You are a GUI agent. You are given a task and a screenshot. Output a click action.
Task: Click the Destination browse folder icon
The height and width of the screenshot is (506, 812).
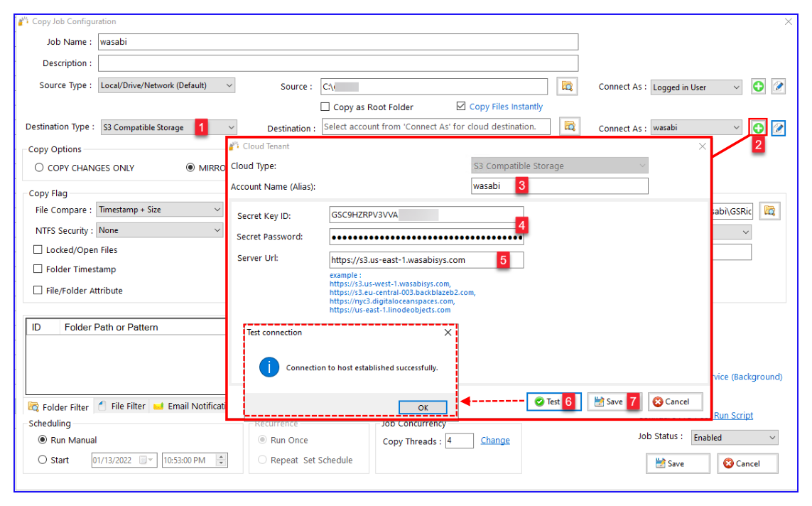570,126
